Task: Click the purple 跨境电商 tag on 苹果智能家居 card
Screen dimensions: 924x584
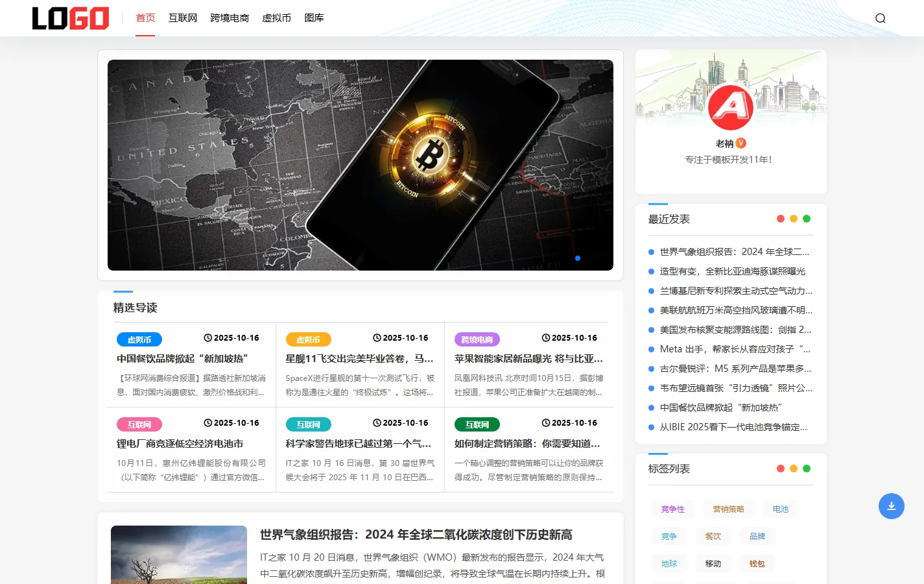Action: [477, 339]
